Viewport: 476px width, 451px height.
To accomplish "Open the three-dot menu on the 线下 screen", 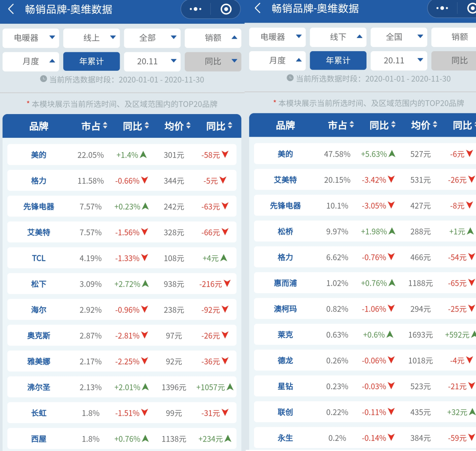I will coord(442,8).
